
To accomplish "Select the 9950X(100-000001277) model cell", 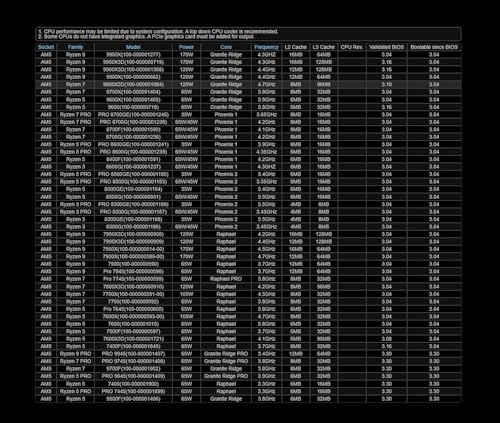I will click(x=133, y=54).
